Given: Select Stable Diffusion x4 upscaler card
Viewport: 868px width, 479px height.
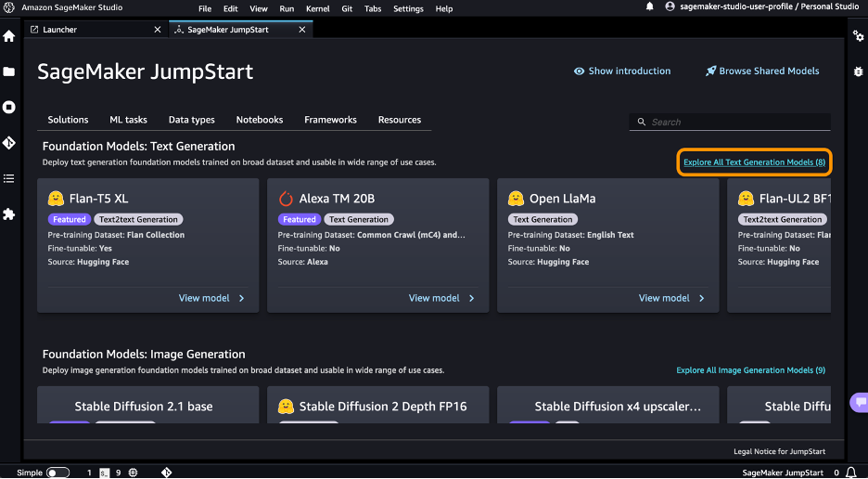Looking at the screenshot, I should (x=607, y=406).
